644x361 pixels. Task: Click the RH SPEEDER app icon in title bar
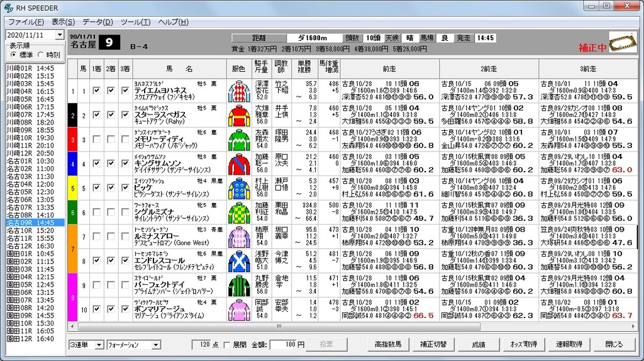[8, 8]
